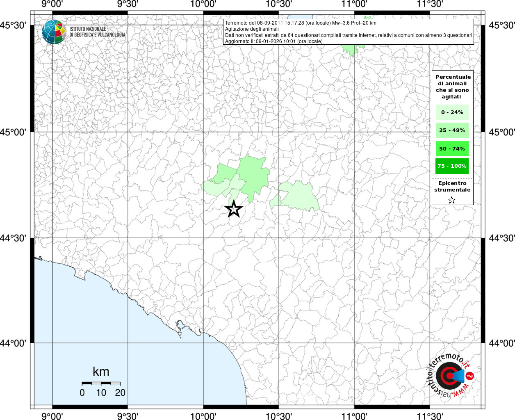Click the left axis label 44°00'
This screenshot has height=420, width=515.
(13, 343)
